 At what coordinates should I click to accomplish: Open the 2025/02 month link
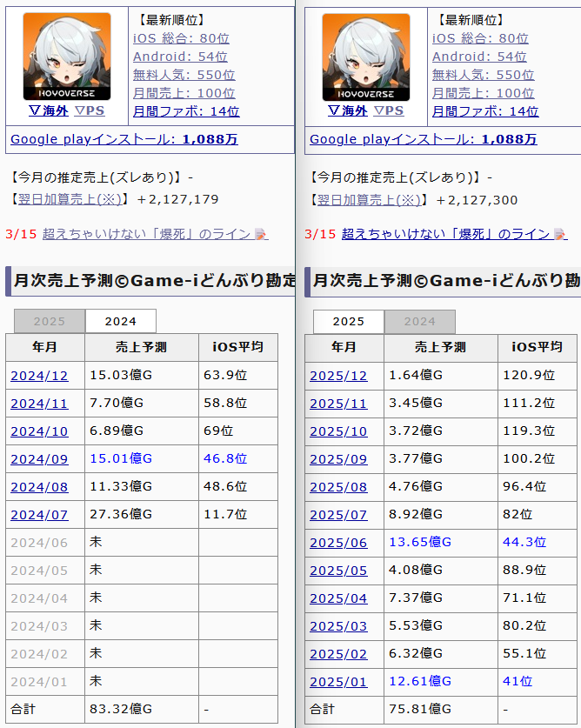tap(338, 654)
